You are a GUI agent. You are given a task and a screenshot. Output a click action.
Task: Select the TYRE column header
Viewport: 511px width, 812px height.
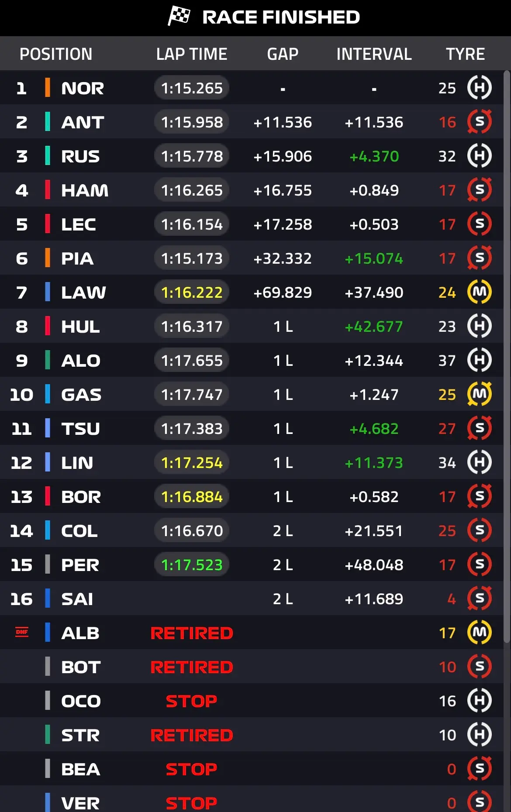(x=465, y=54)
